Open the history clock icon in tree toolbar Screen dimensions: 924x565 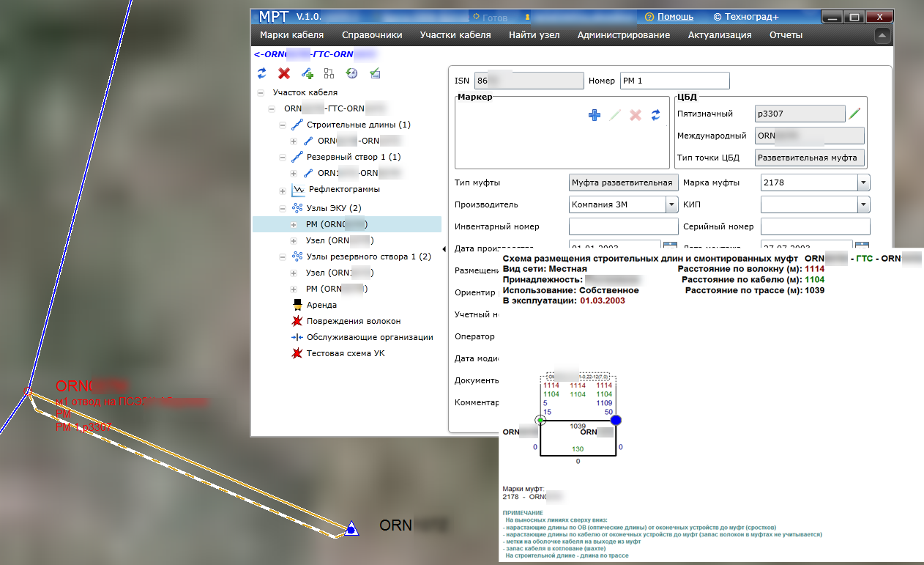point(351,73)
